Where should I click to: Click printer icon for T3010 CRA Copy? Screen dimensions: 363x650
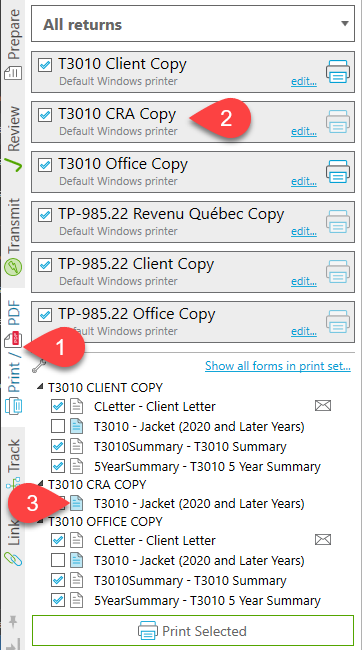pyautogui.click(x=338, y=121)
